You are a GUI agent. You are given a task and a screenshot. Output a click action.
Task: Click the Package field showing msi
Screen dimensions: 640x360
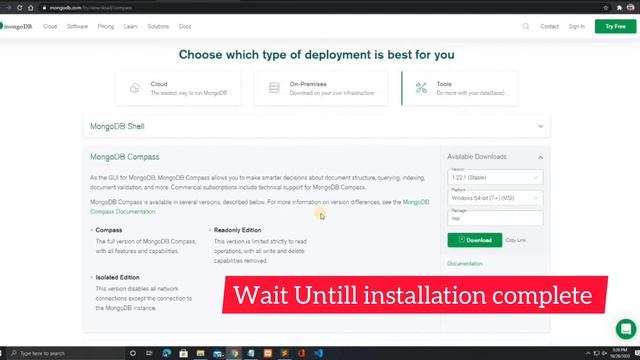pyautogui.click(x=495, y=218)
